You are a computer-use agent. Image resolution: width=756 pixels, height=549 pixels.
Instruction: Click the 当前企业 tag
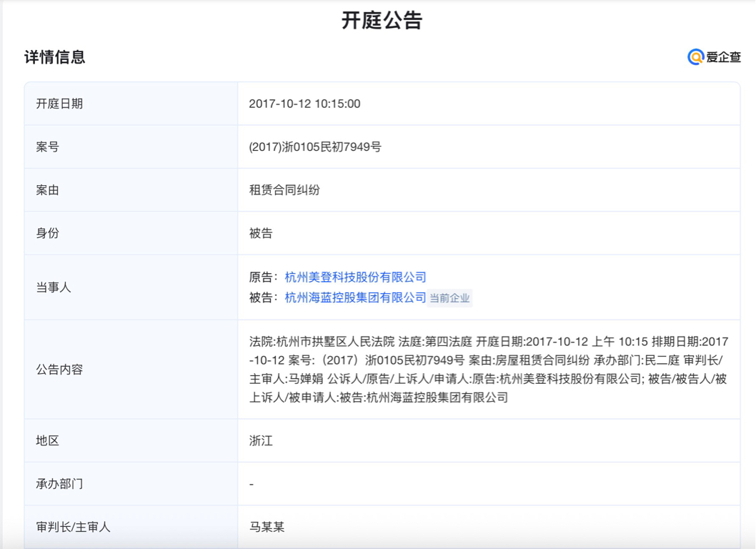pyautogui.click(x=449, y=298)
